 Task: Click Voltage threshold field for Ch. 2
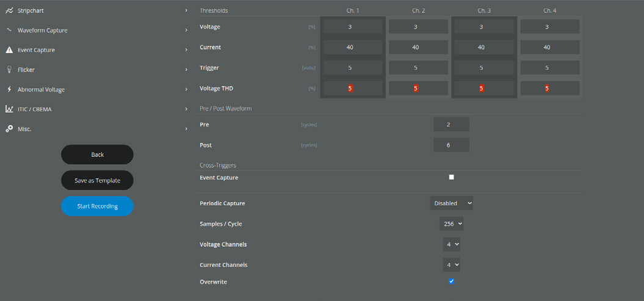point(419,27)
